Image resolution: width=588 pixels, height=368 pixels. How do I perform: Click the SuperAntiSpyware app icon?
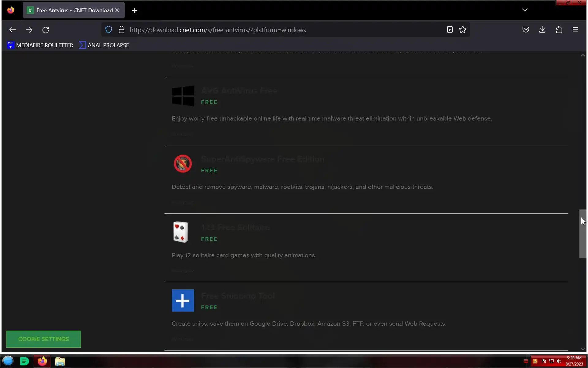[x=183, y=164]
